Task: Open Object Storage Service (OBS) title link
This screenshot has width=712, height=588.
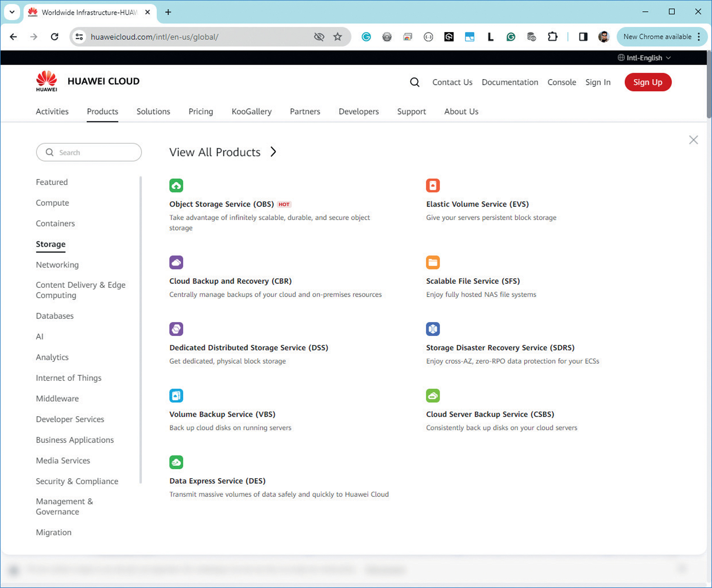Action: [221, 204]
